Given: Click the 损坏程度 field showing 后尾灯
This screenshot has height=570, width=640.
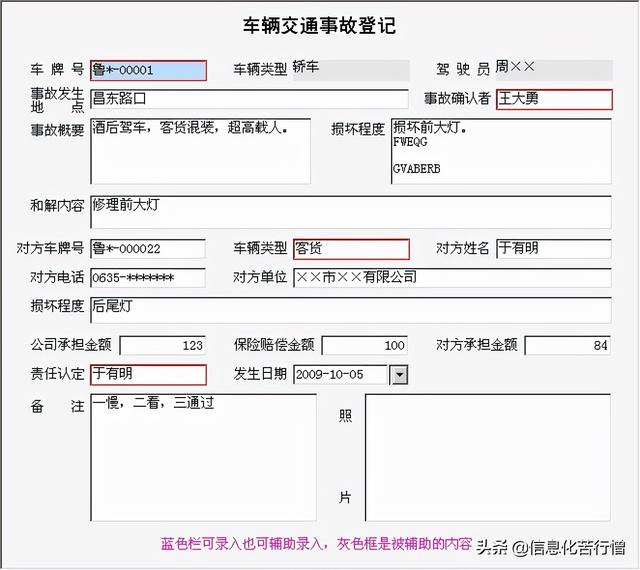Looking at the screenshot, I should 351,310.
